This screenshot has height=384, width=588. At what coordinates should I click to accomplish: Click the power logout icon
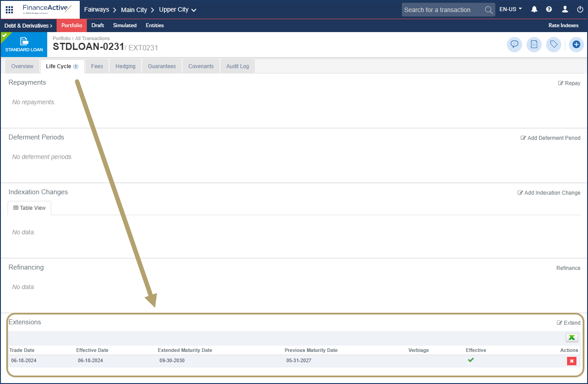point(580,9)
